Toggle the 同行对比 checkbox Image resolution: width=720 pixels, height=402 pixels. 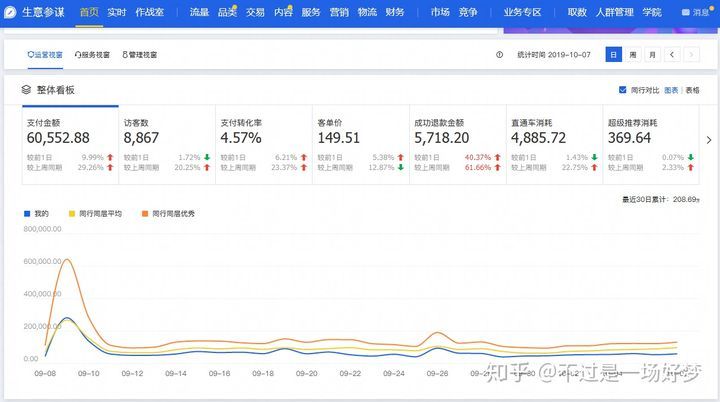click(623, 90)
